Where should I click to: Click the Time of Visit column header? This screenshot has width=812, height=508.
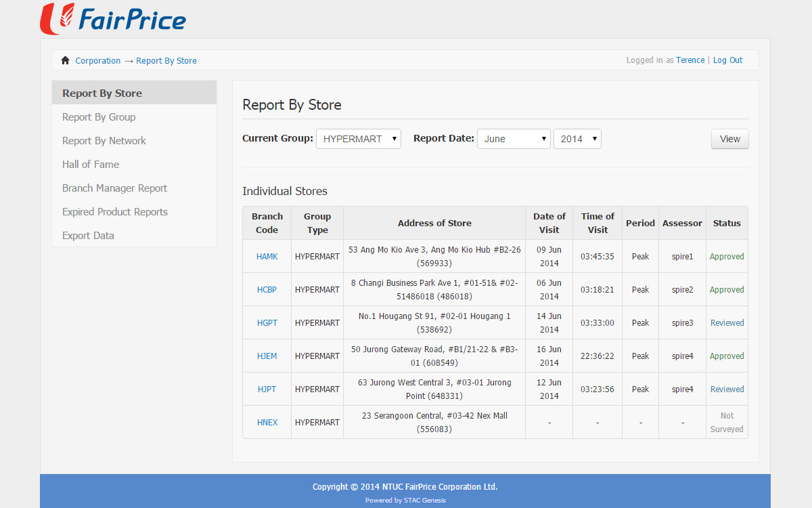click(597, 223)
